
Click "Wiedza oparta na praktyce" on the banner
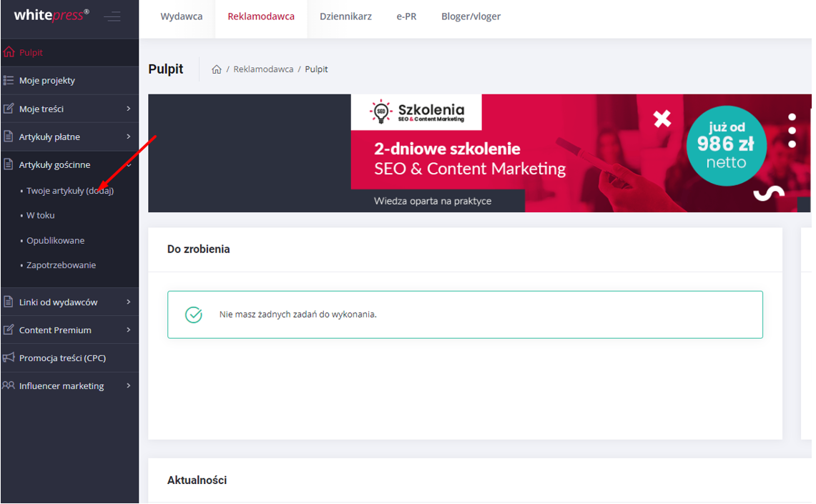pyautogui.click(x=433, y=202)
